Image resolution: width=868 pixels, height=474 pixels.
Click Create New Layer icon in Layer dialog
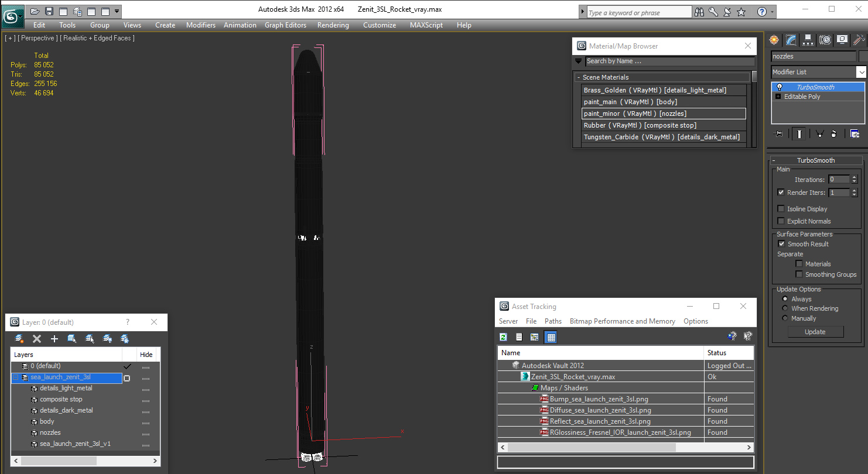tap(19, 339)
